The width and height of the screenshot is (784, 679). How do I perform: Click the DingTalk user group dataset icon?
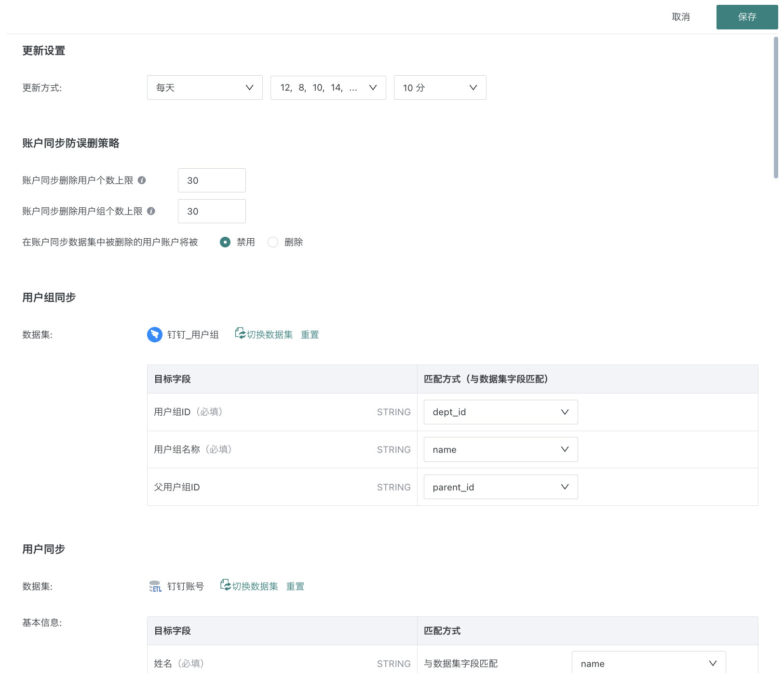coord(154,335)
